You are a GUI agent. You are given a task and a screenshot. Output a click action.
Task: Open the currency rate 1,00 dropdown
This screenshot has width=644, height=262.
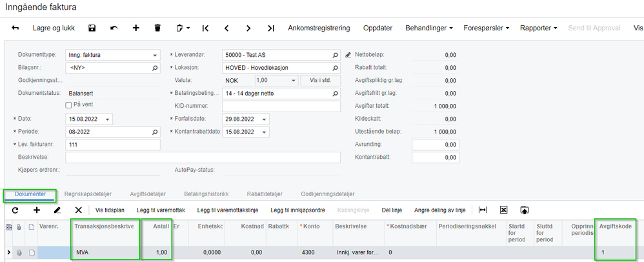coord(293,81)
